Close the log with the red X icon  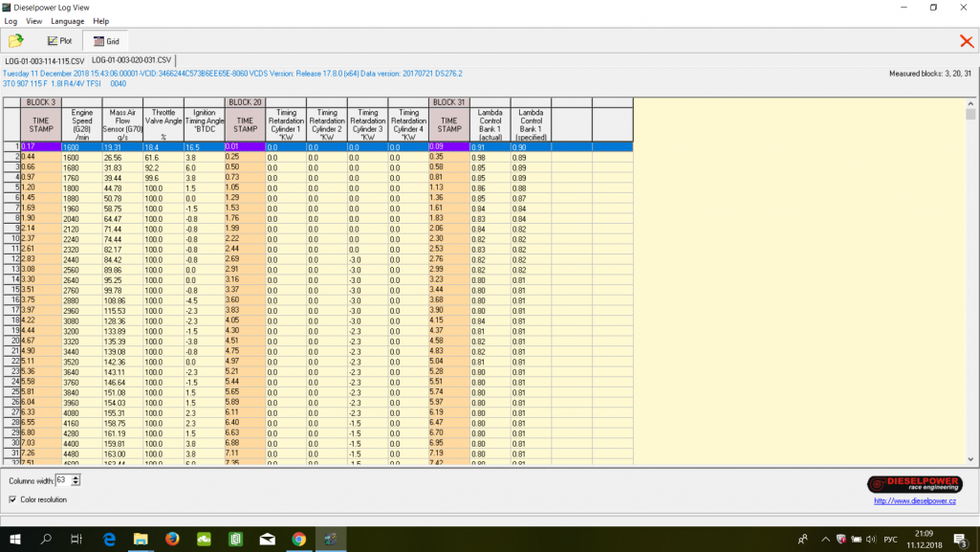pyautogui.click(x=966, y=41)
